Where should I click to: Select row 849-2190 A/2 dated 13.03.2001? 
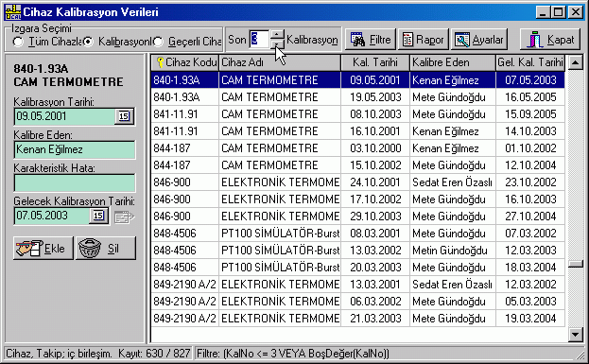click(357, 285)
